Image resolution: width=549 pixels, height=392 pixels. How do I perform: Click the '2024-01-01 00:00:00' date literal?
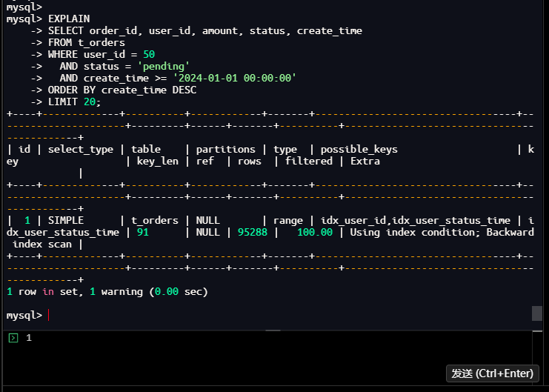click(235, 78)
